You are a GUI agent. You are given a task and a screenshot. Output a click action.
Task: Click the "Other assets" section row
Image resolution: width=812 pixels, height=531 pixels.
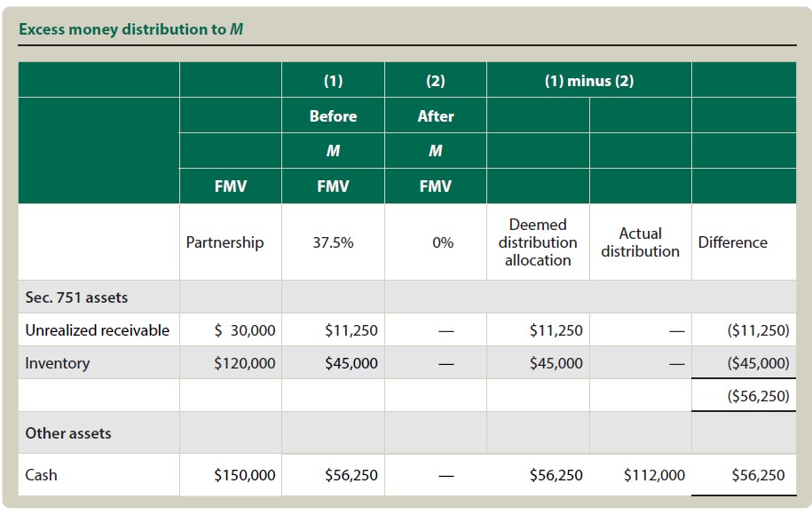click(68, 433)
